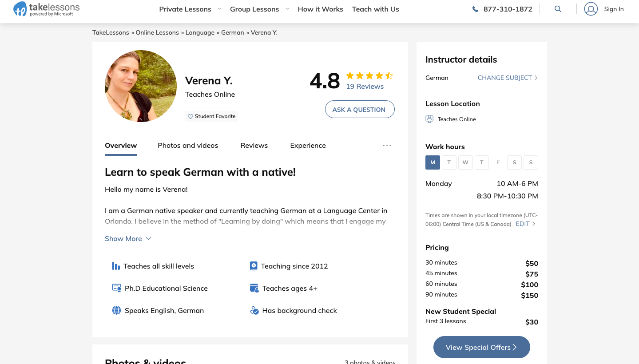This screenshot has height=364, width=639.
Task: Switch to the Reviews tab
Action: [254, 146]
